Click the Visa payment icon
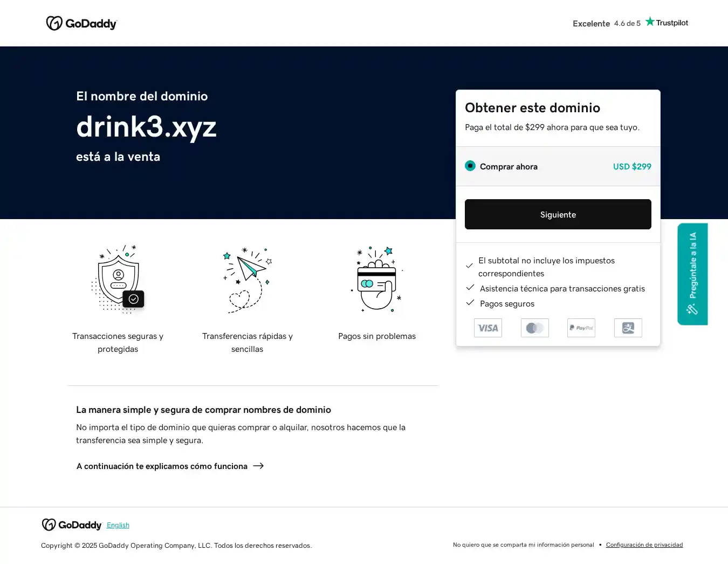The width and height of the screenshot is (728, 564). point(487,328)
